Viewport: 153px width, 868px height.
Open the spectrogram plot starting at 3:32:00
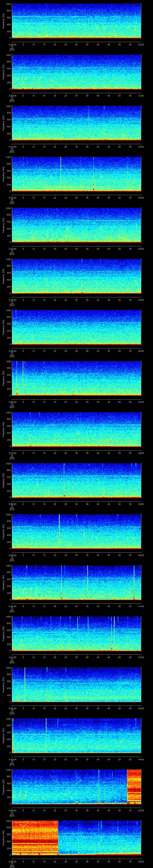(76, 174)
